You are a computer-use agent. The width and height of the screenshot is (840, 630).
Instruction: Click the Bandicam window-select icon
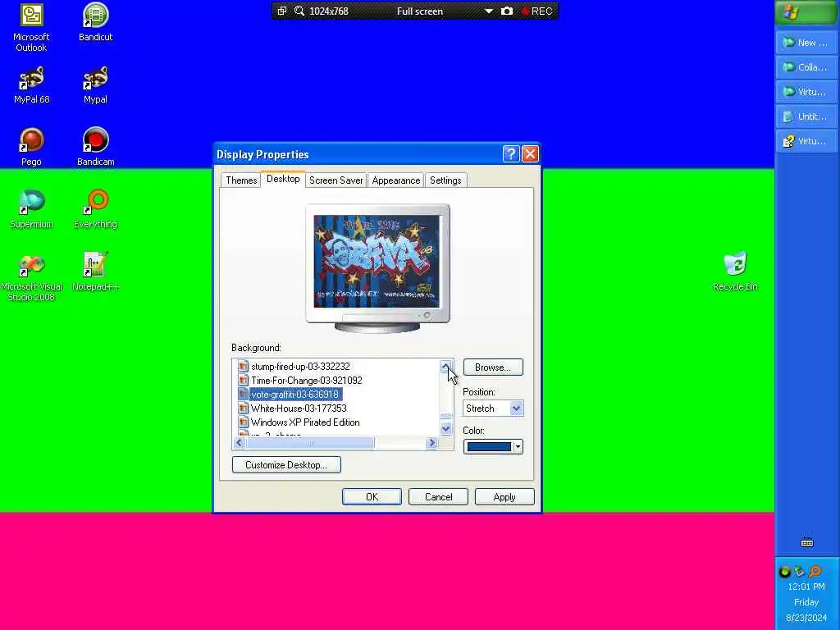(282, 11)
